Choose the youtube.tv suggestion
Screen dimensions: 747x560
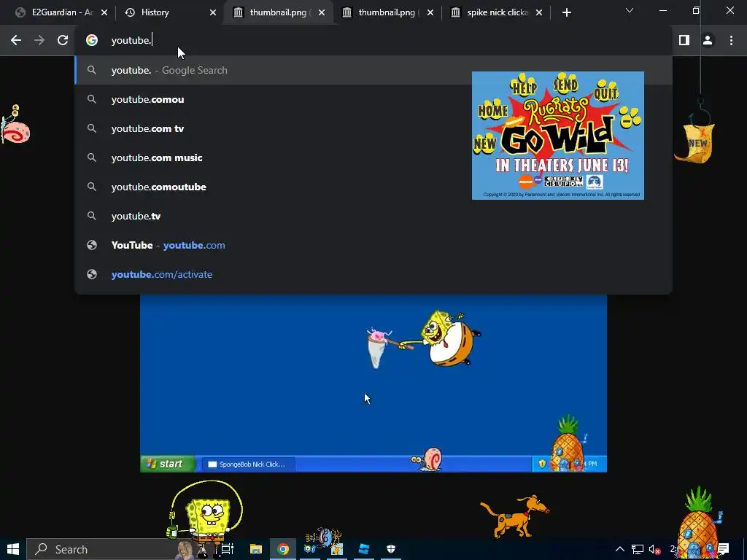(373, 216)
